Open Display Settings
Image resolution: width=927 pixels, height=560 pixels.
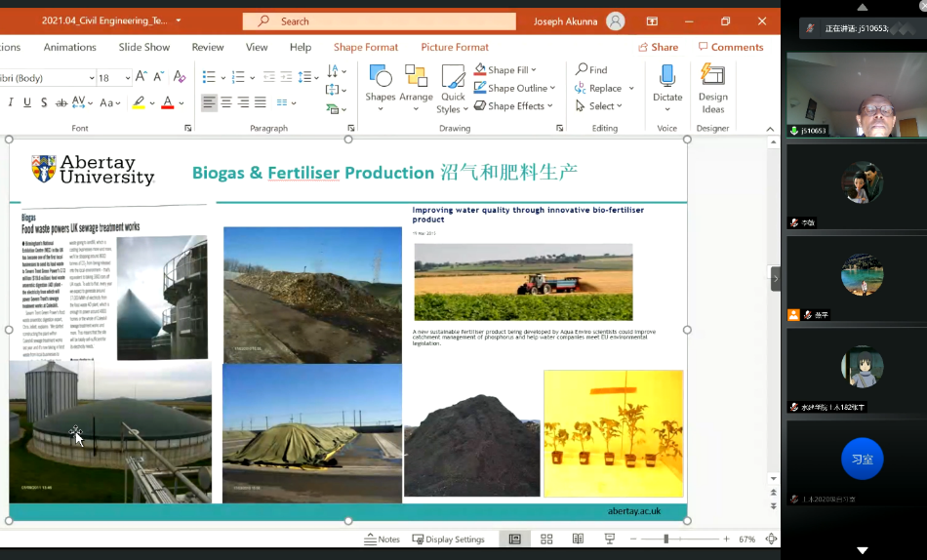coord(448,540)
